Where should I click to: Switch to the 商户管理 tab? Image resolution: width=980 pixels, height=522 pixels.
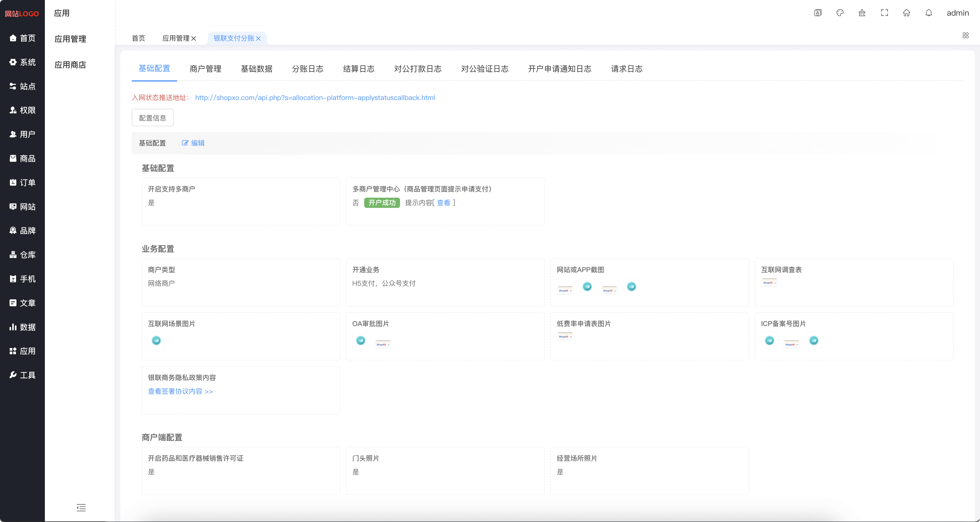[x=205, y=69]
